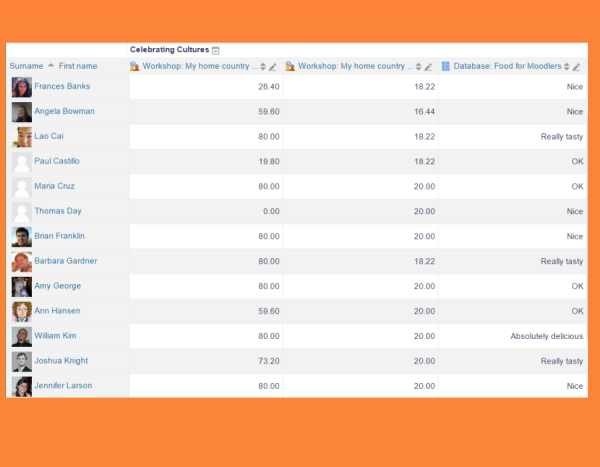
Task: Open Jennifer Larson's profile link
Action: [x=64, y=386]
